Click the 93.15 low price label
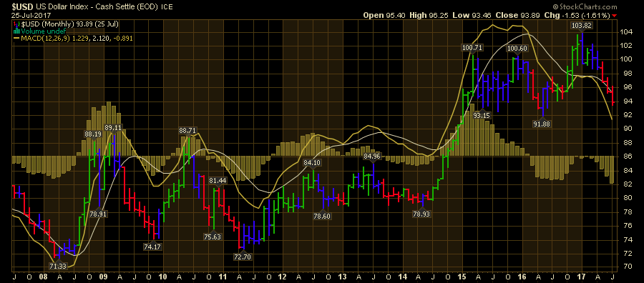Image resolution: width=644 pixels, height=283 pixels. point(482,115)
